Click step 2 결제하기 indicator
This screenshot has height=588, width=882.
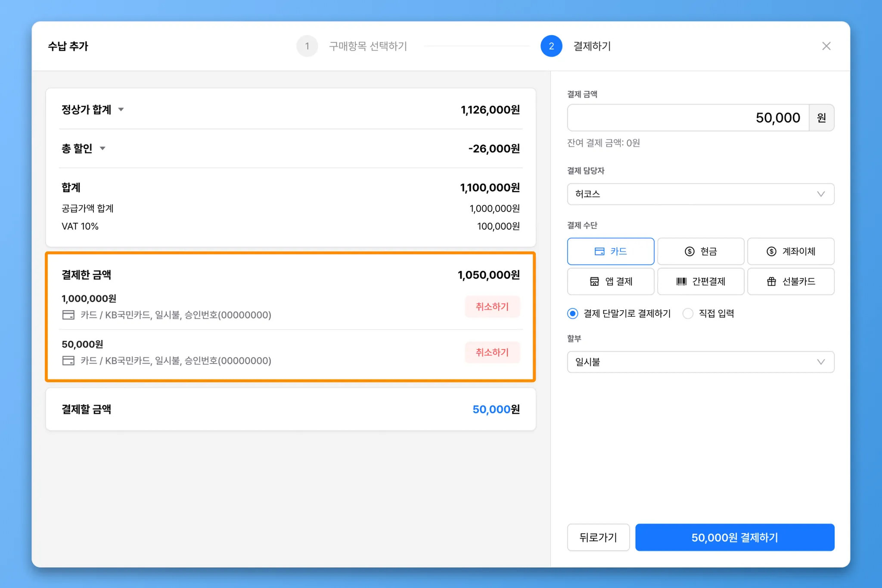coord(551,46)
